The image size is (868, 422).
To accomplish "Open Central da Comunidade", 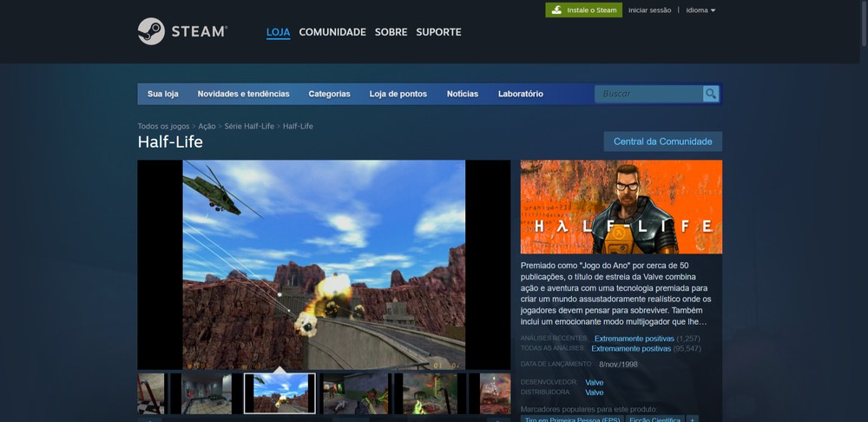I will tap(662, 142).
